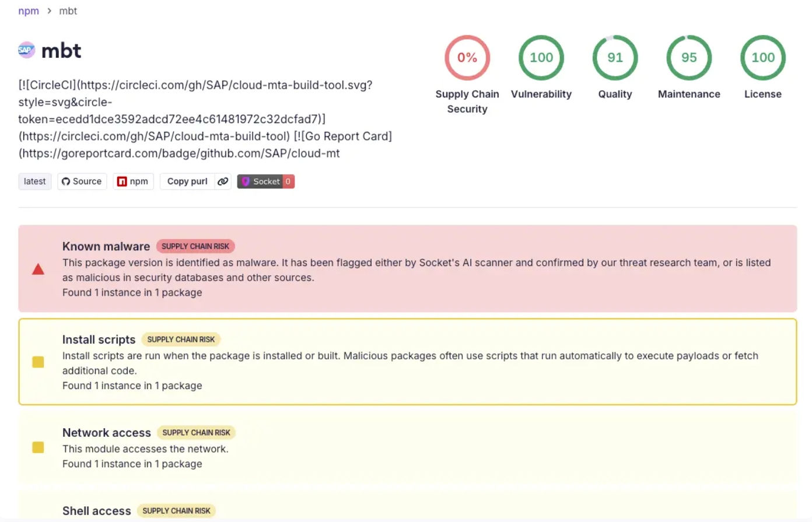Click the latest version tag

click(x=35, y=181)
